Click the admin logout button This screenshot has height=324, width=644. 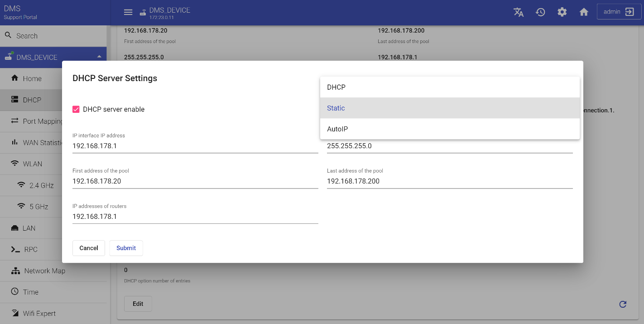(619, 12)
